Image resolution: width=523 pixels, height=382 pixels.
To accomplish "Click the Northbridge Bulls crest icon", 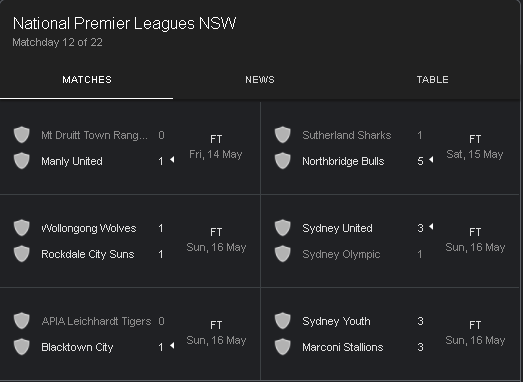I will (283, 161).
